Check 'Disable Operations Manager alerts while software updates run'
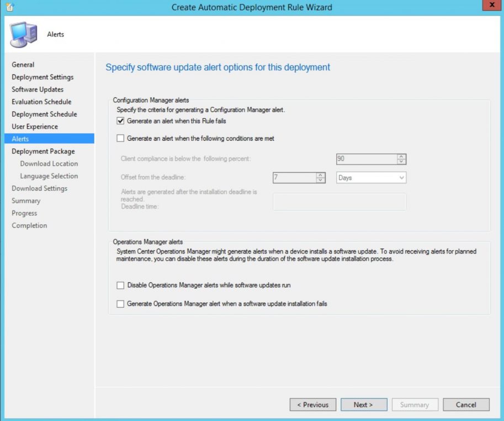This screenshot has width=504, height=421. [120, 286]
